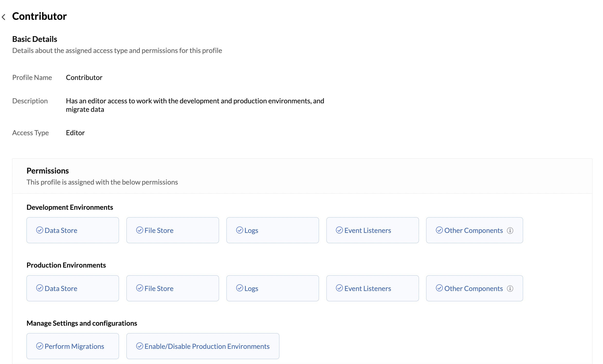Image resolution: width=603 pixels, height=364 pixels.
Task: Toggle the Data Store permission in Production
Action: pos(72,288)
